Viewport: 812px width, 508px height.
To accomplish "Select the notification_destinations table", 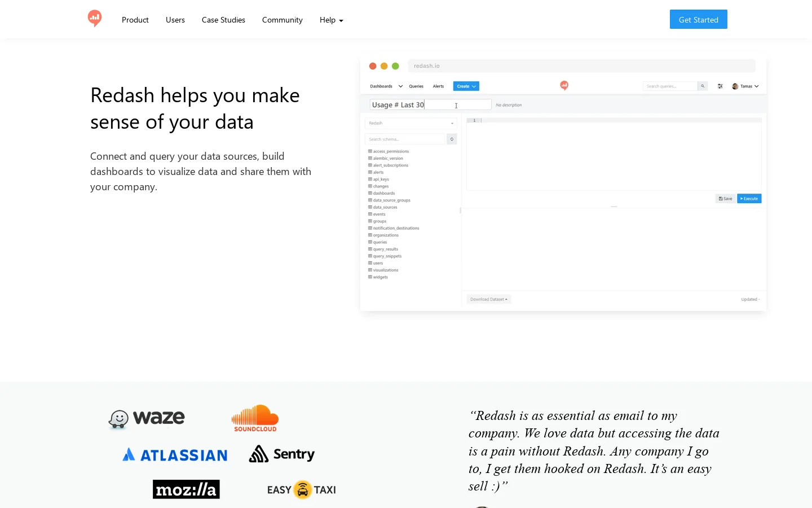I will 394,228.
